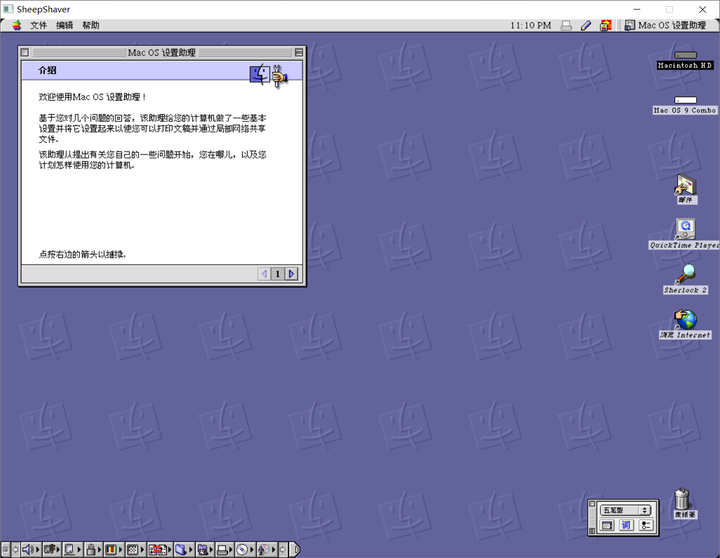Click the Chinese flag keyboard menu icon

point(606,25)
